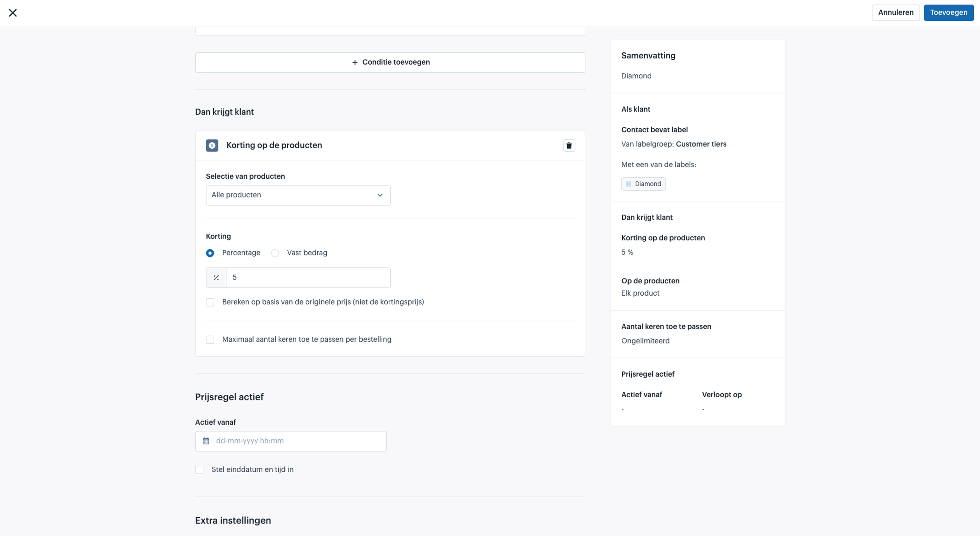Click the Annuleren button
The width and height of the screenshot is (980, 536).
pyautogui.click(x=895, y=13)
